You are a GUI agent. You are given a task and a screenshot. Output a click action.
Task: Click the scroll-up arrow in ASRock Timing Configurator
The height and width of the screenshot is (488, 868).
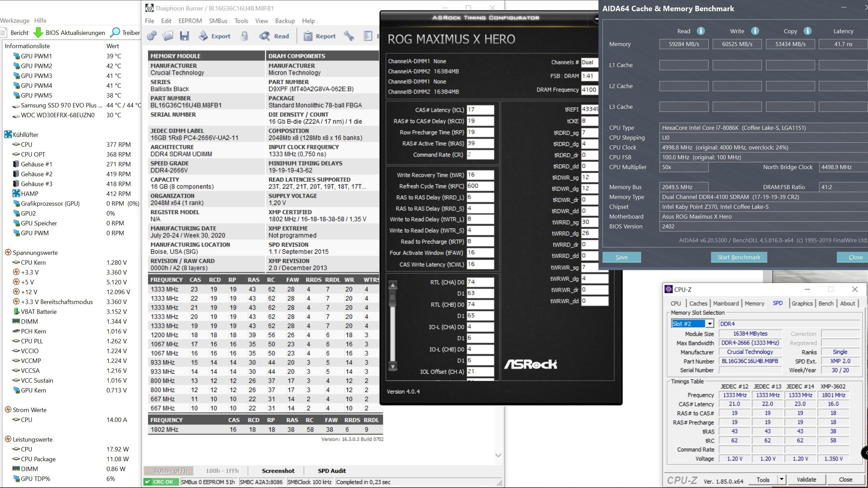[393, 285]
